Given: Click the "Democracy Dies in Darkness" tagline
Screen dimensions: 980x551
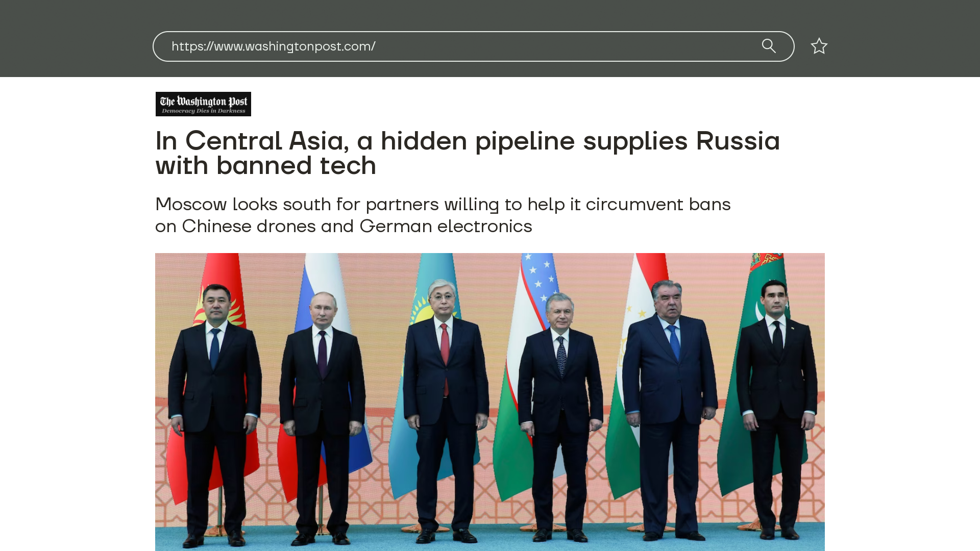Looking at the screenshot, I should click(x=203, y=111).
